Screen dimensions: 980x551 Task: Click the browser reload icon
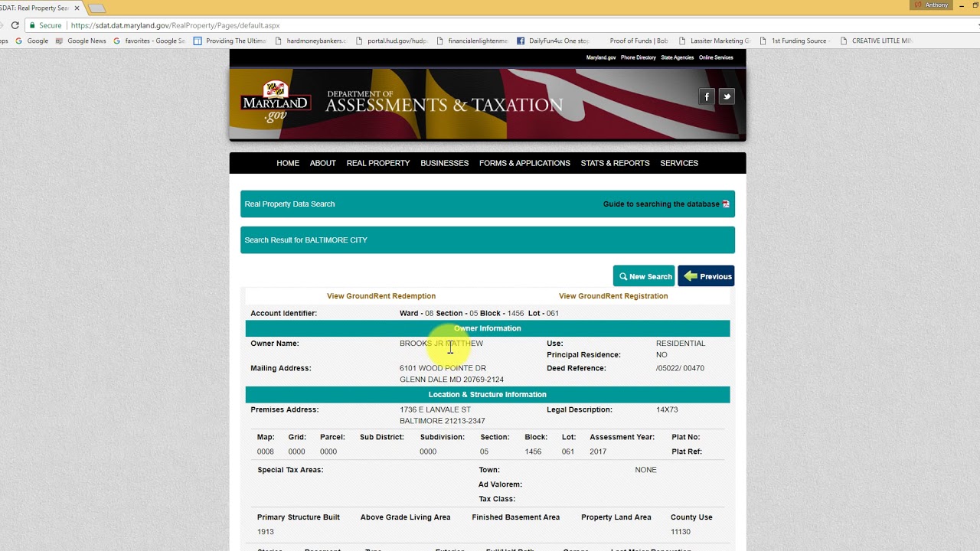[x=15, y=25]
